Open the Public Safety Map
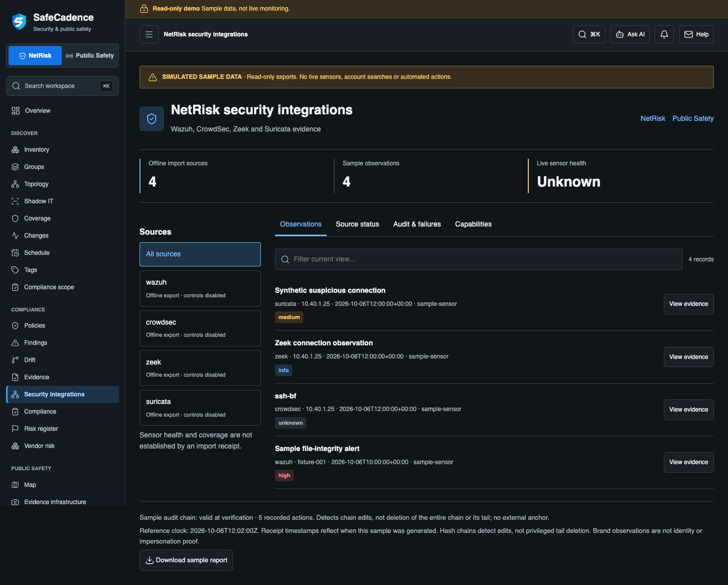This screenshot has height=585, width=728. [63, 485]
